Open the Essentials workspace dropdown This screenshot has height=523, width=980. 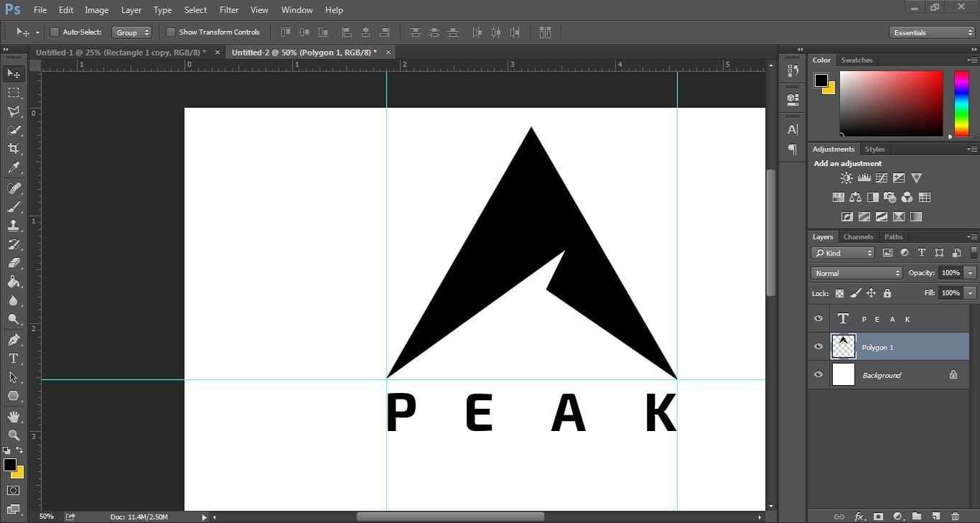(x=930, y=32)
